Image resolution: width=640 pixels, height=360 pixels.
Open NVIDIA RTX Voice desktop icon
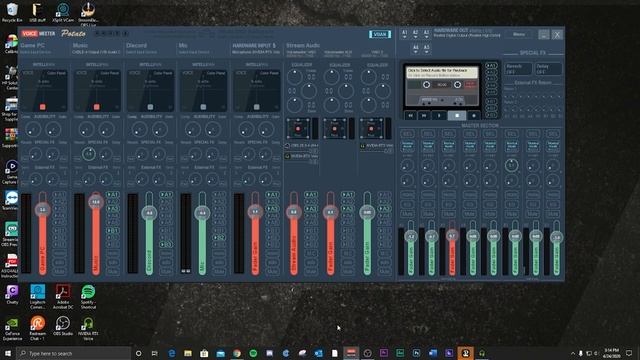pyautogui.click(x=88, y=329)
